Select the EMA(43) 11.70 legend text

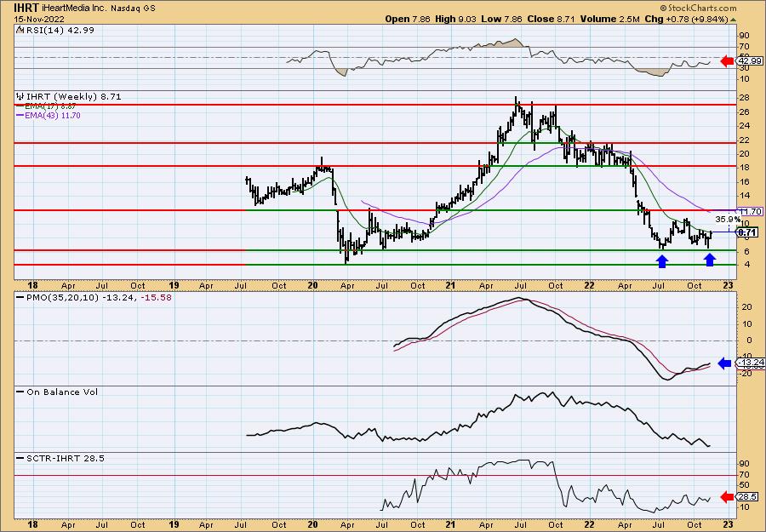click(x=53, y=116)
